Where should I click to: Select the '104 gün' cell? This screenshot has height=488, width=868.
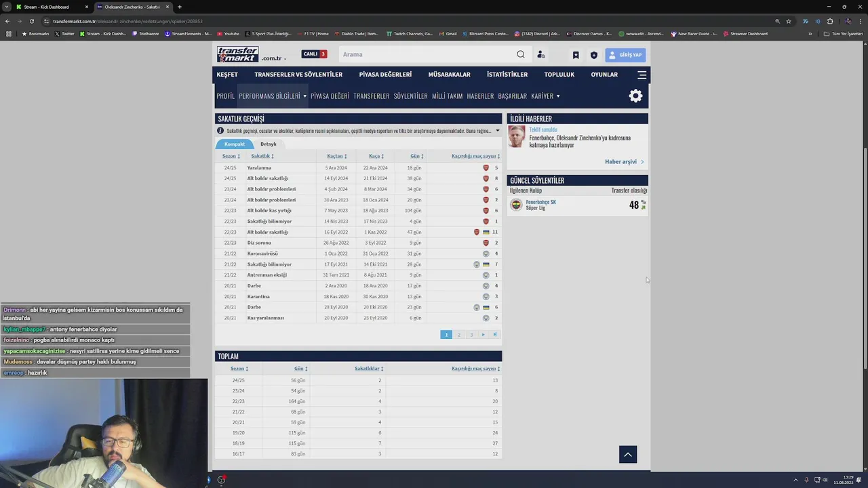coord(412,211)
